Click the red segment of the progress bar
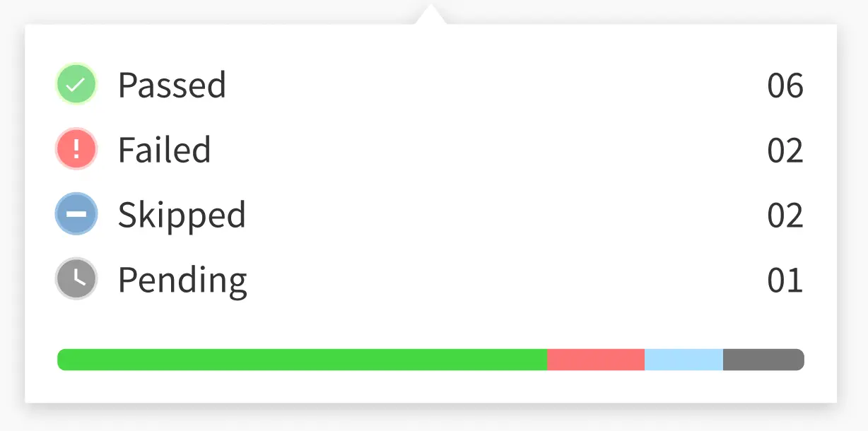 [595, 360]
